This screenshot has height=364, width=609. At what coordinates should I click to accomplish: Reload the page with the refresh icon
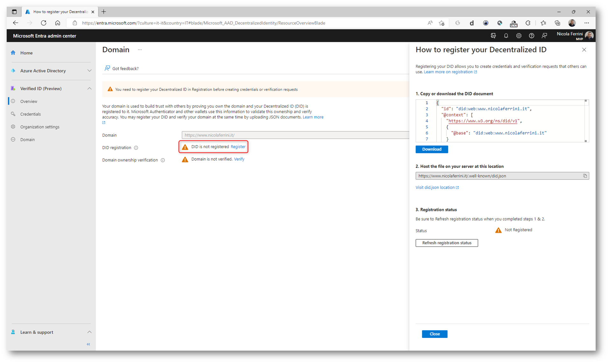pyautogui.click(x=44, y=23)
